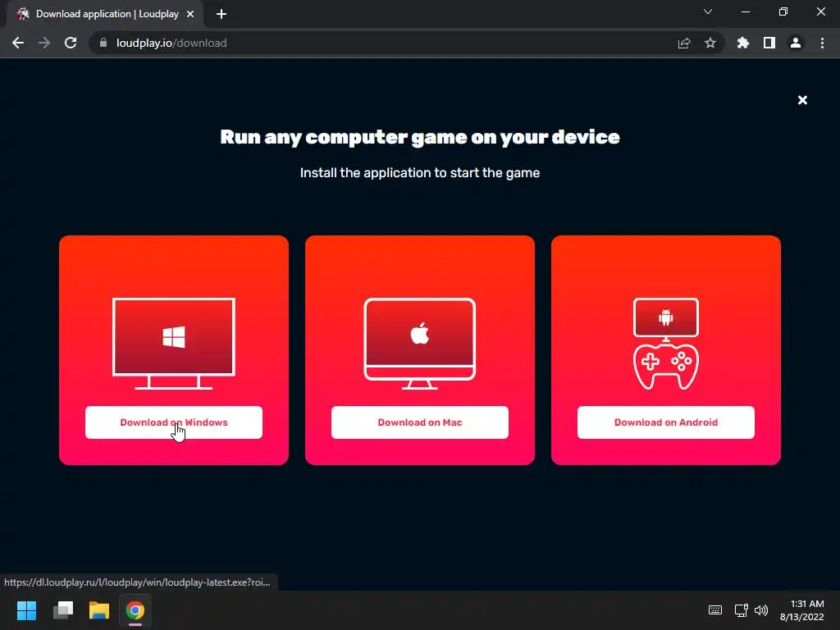Select the Download application | Loudplay tab
The height and width of the screenshot is (630, 840).
tap(105, 14)
